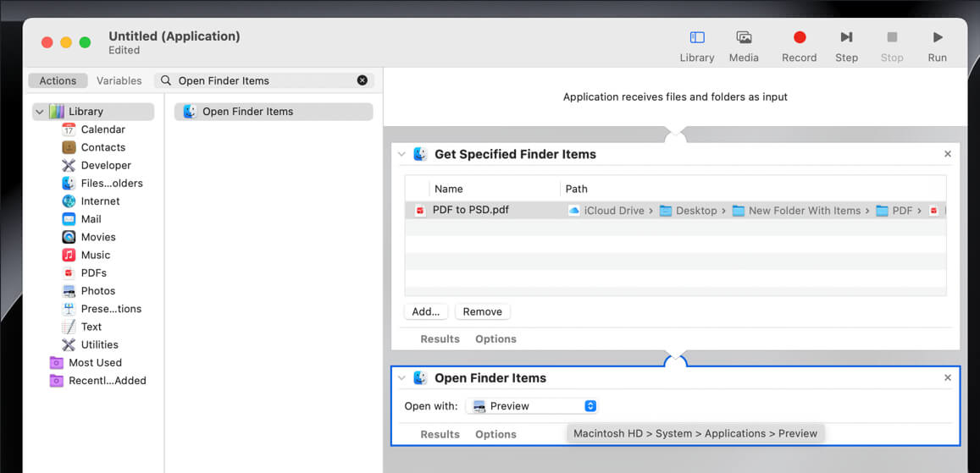Screen dimensions: 980x473
Task: Select the Photos category
Action: pyautogui.click(x=88, y=291)
